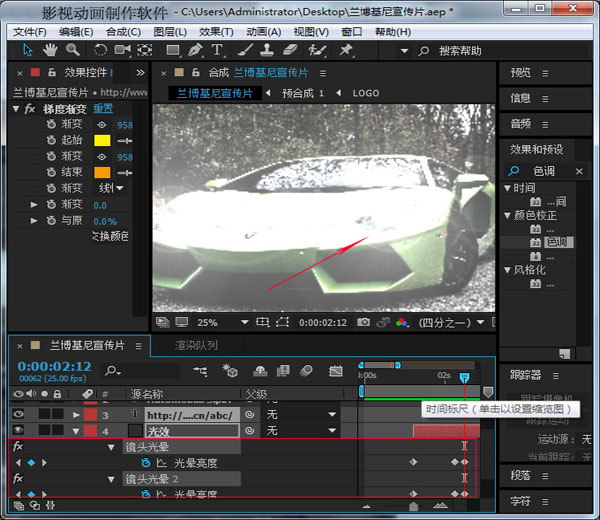The height and width of the screenshot is (520, 600).
Task: Open the 预合成 1 breadcrumb
Action: (303, 93)
